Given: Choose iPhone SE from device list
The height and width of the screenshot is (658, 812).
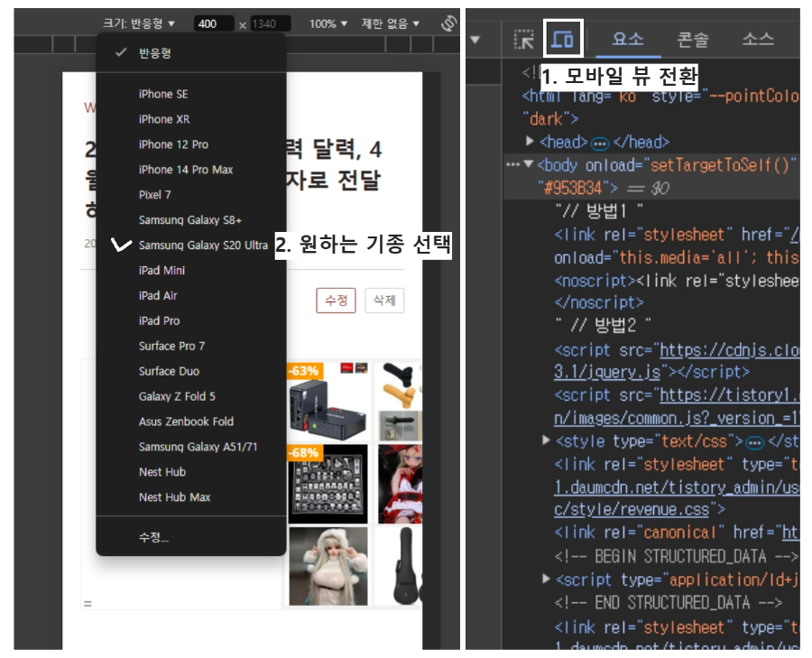Looking at the screenshot, I should (191, 94).
